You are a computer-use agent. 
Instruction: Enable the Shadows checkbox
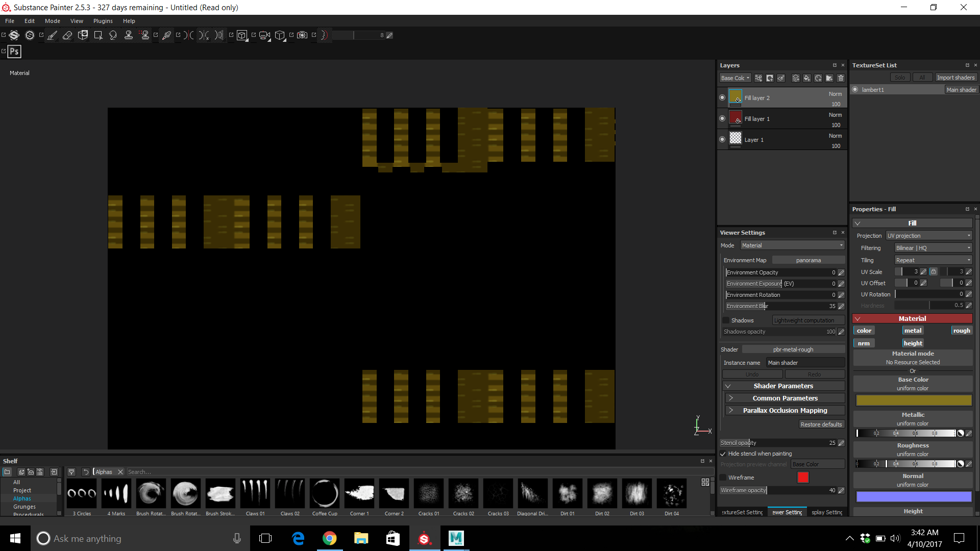(726, 320)
